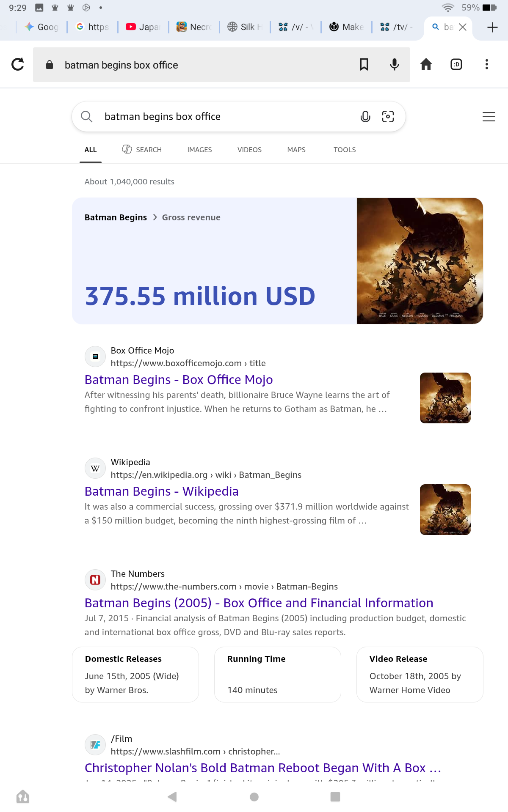Tap the microphone icon in address bar
This screenshot has width=508, height=812.
pos(395,64)
